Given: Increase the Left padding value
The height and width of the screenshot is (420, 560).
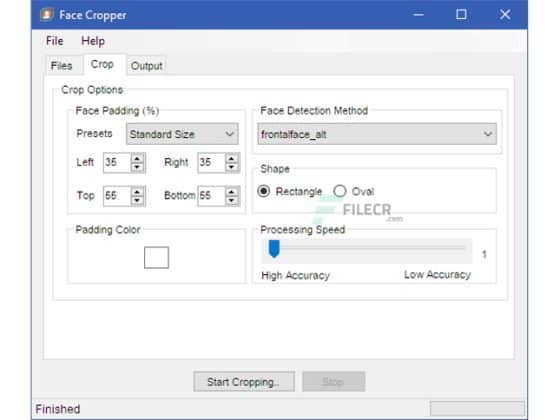Looking at the screenshot, I should click(138, 158).
